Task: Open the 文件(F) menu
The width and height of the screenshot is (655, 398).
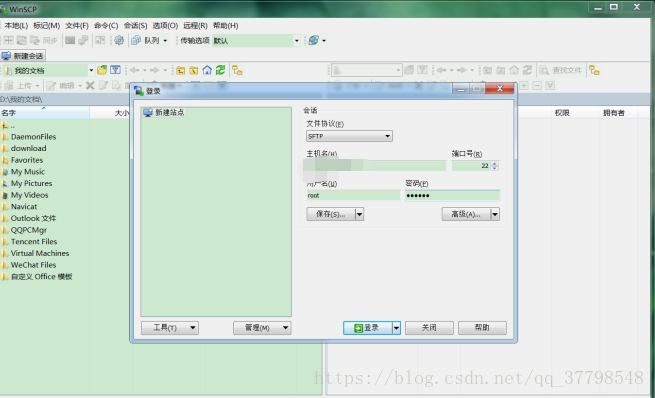Action: pos(77,25)
